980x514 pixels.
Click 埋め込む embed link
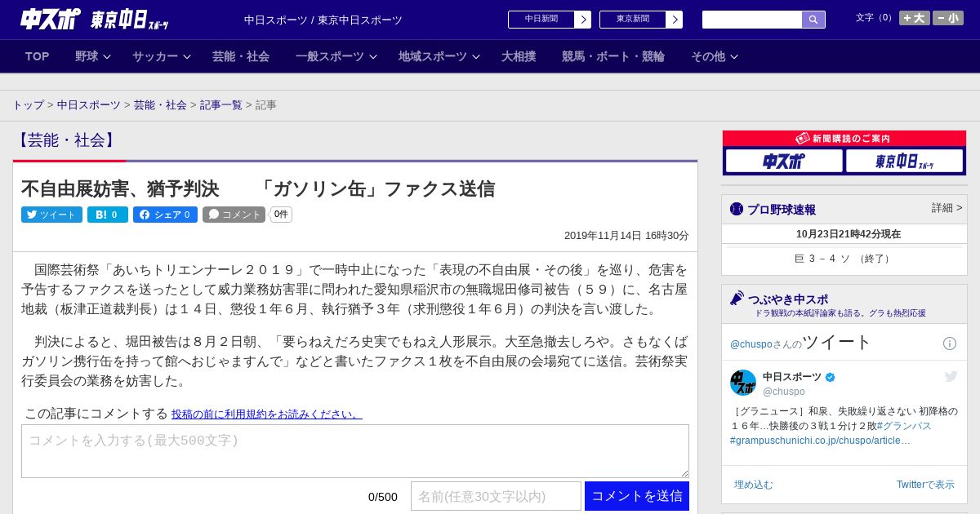pos(753,485)
